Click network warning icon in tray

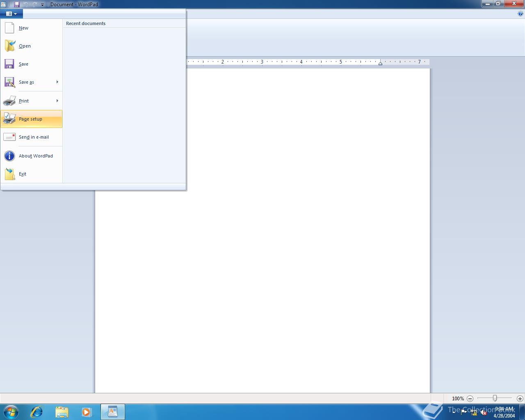[x=474, y=412]
